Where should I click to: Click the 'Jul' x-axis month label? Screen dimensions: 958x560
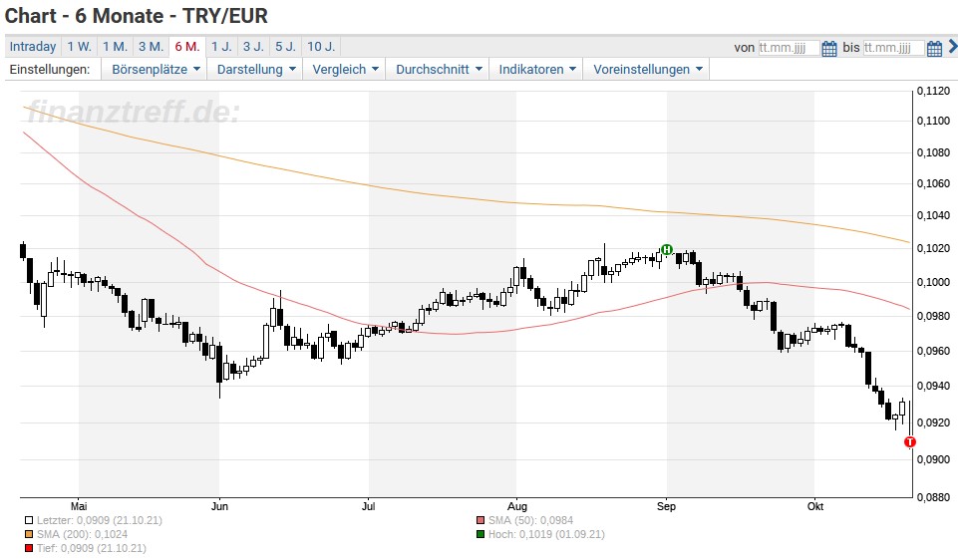click(369, 506)
